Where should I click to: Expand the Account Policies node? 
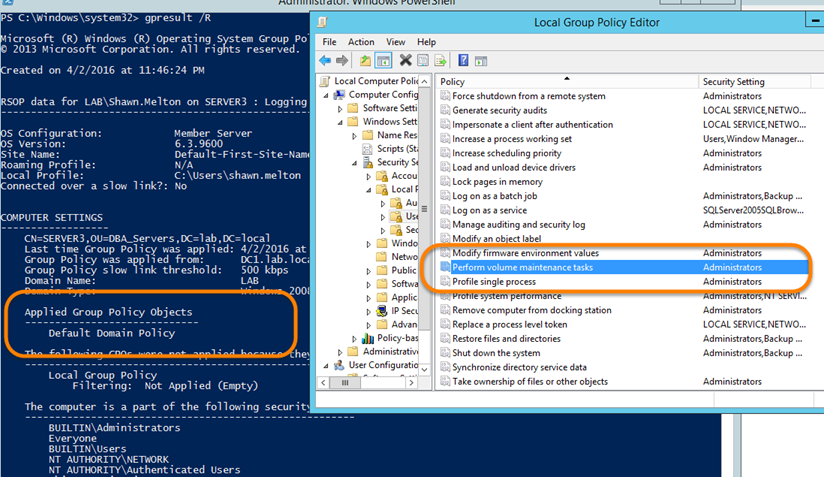click(368, 177)
